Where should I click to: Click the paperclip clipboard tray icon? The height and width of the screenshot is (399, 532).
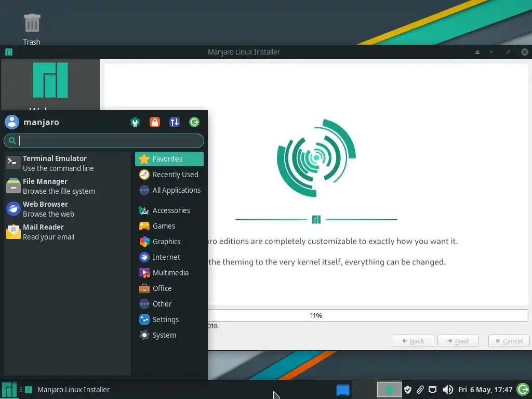[420, 390]
